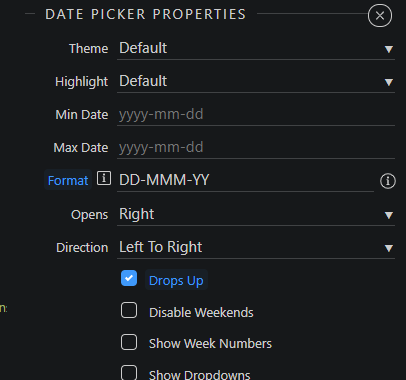Click the Max Date input field
This screenshot has width=406, height=380.
(256, 148)
